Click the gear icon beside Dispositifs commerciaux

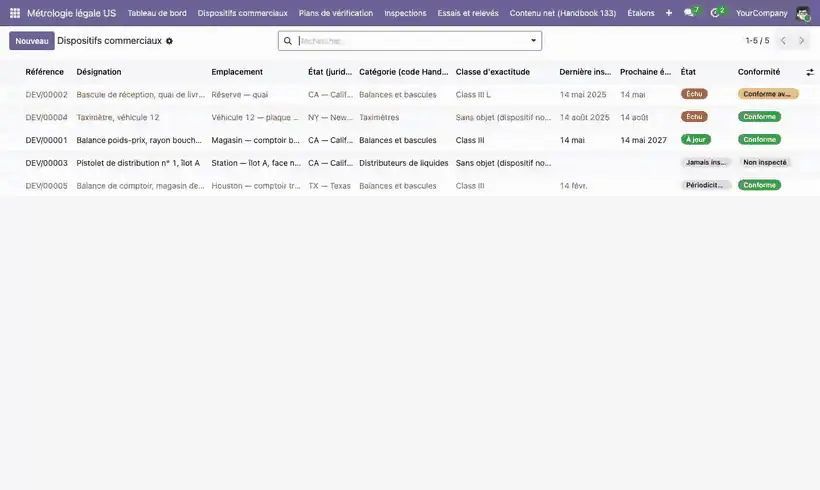pos(169,41)
